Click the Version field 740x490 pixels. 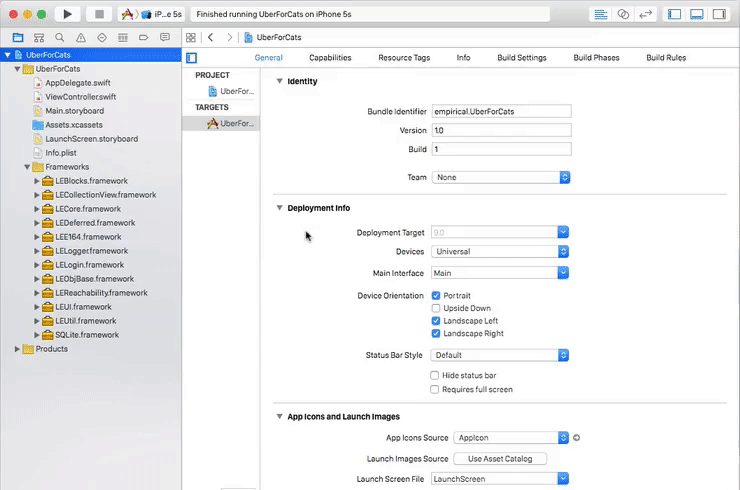(501, 130)
